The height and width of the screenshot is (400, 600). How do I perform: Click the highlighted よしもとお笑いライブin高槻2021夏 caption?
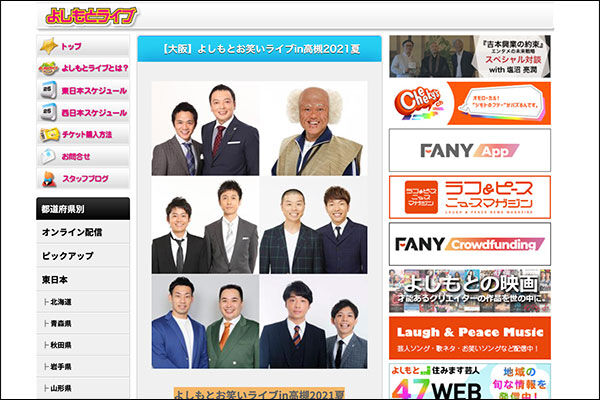pyautogui.click(x=259, y=394)
